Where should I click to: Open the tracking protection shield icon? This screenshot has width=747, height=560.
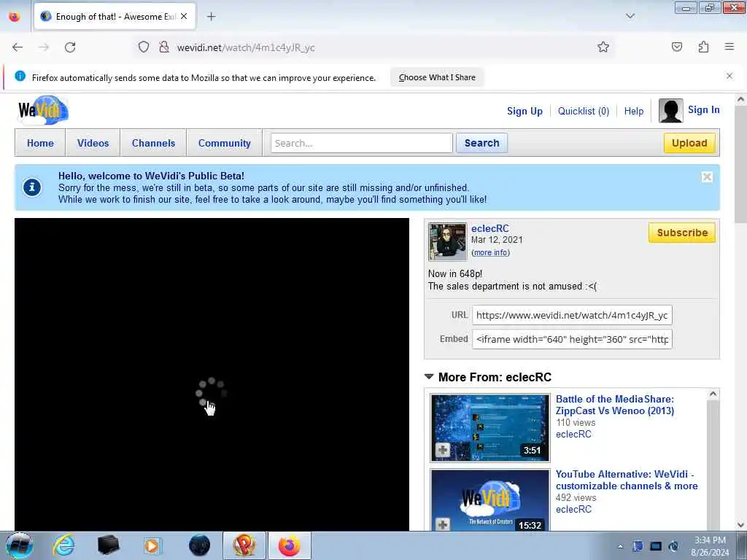tap(144, 47)
